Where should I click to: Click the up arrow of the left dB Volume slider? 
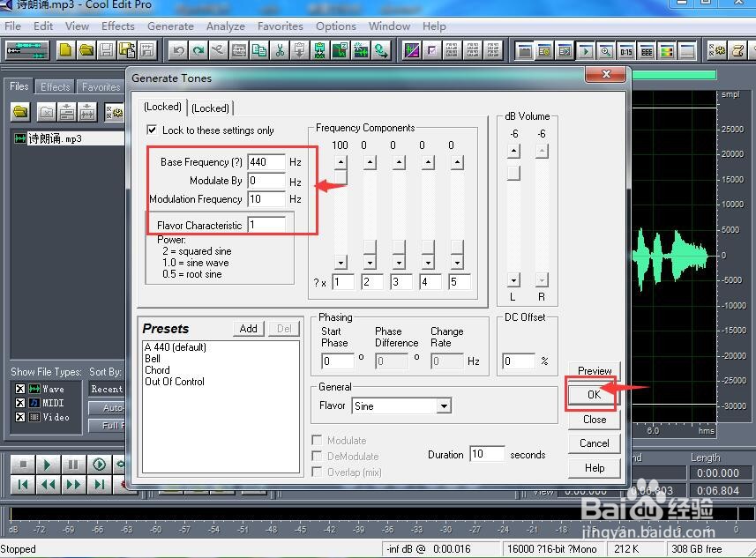point(513,152)
